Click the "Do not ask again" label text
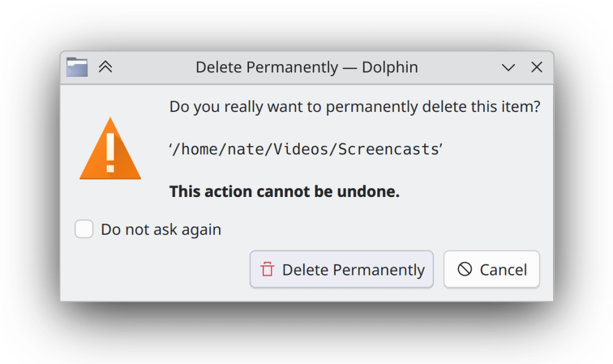Image resolution: width=613 pixels, height=364 pixels. coord(161,229)
